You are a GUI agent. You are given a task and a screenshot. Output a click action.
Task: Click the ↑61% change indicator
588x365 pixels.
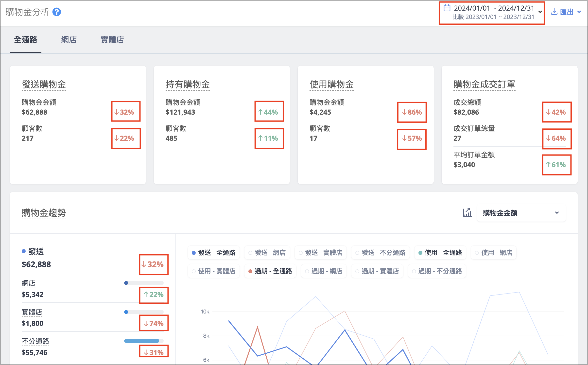tap(556, 165)
